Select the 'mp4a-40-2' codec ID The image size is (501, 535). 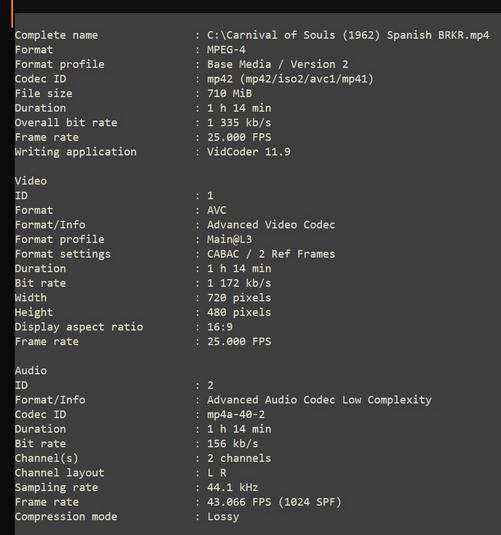pos(236,415)
